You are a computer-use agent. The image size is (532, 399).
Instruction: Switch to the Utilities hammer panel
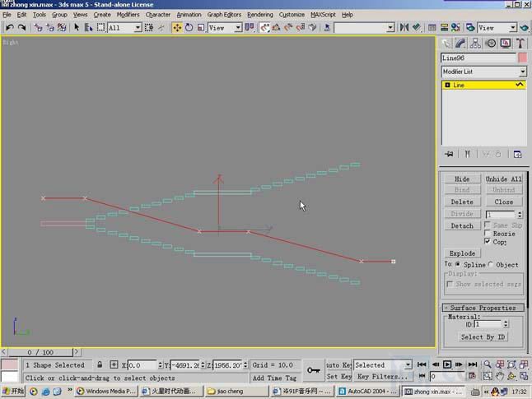[x=520, y=44]
